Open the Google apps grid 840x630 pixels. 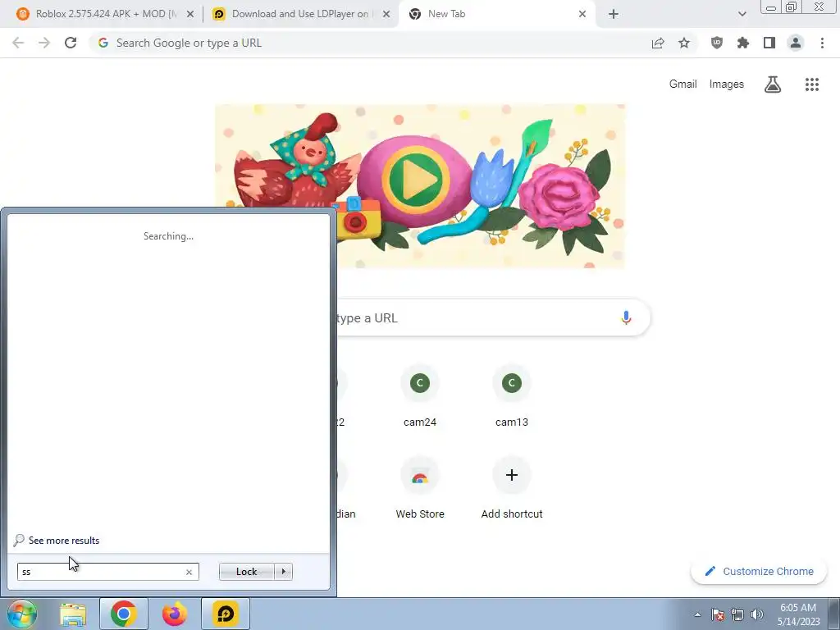812,84
